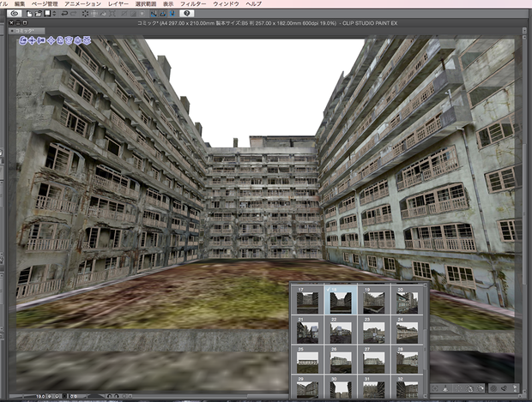Open the レイヤー menu

coord(118,3)
